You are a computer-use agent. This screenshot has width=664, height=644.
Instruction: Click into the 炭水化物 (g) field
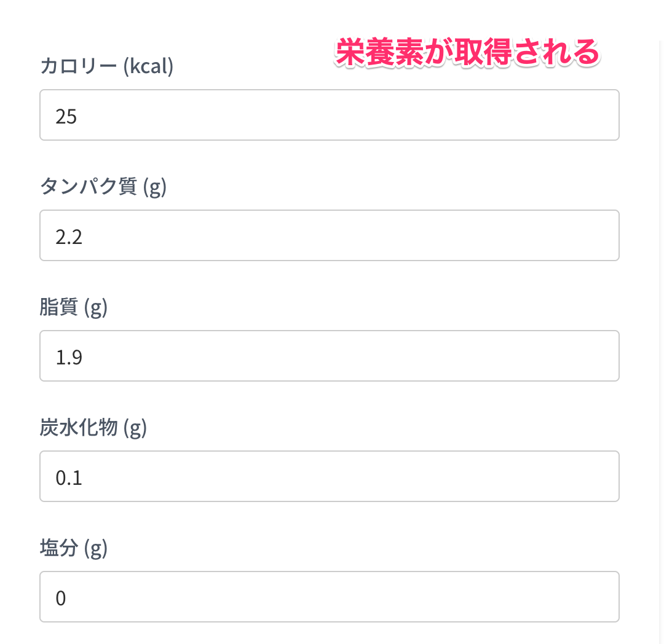[330, 476]
